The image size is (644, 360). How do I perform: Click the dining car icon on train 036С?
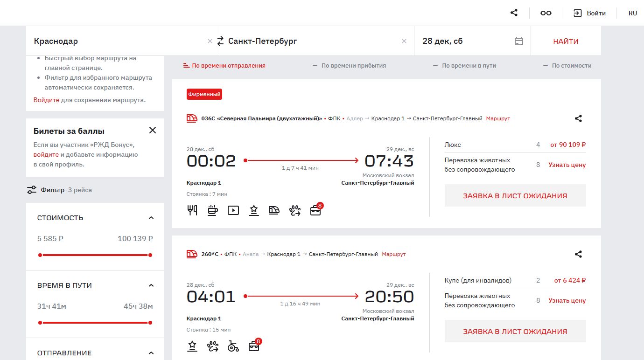click(x=192, y=210)
